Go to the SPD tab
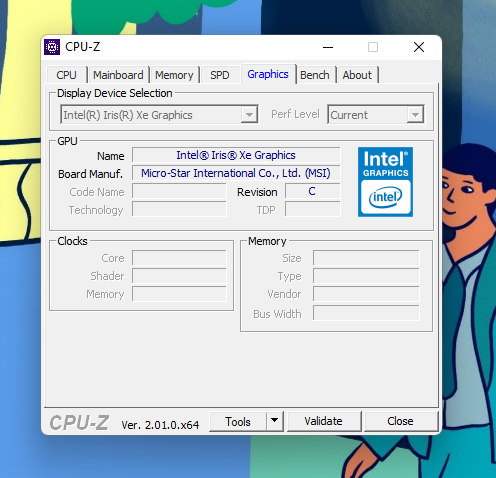 220,75
